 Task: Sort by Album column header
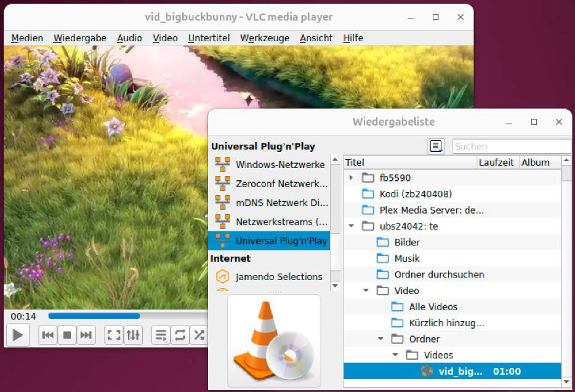click(540, 162)
